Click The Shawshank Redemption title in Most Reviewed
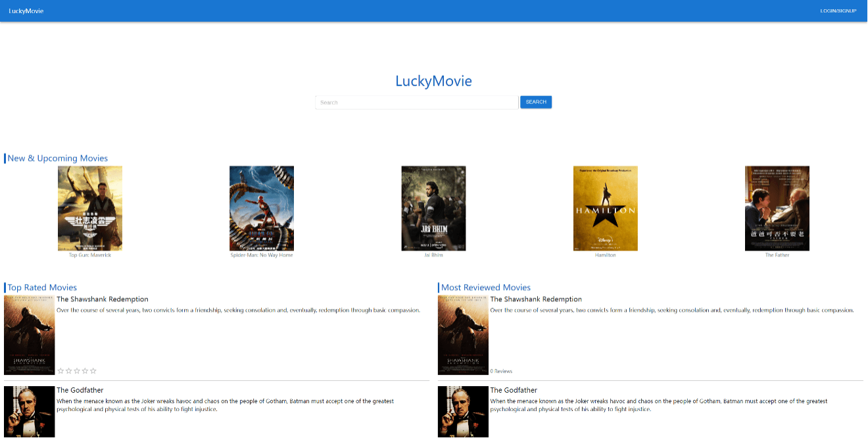This screenshot has height=440, width=868. (536, 299)
